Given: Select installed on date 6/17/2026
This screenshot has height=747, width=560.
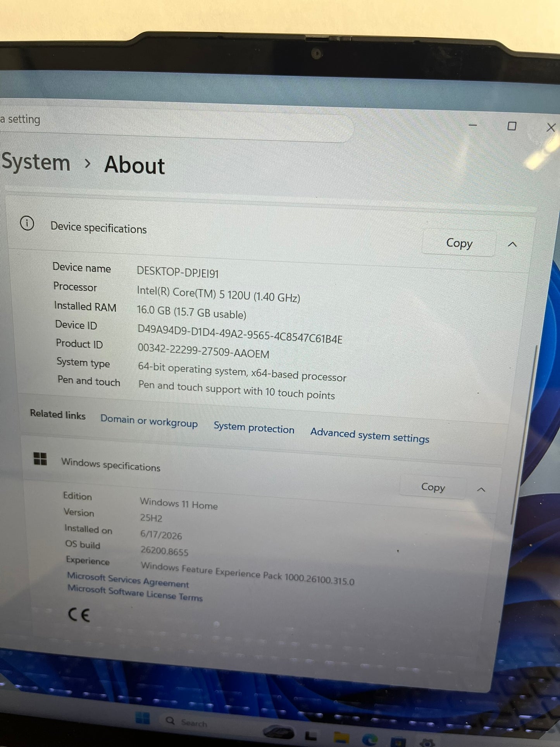Looking at the screenshot, I should [161, 535].
